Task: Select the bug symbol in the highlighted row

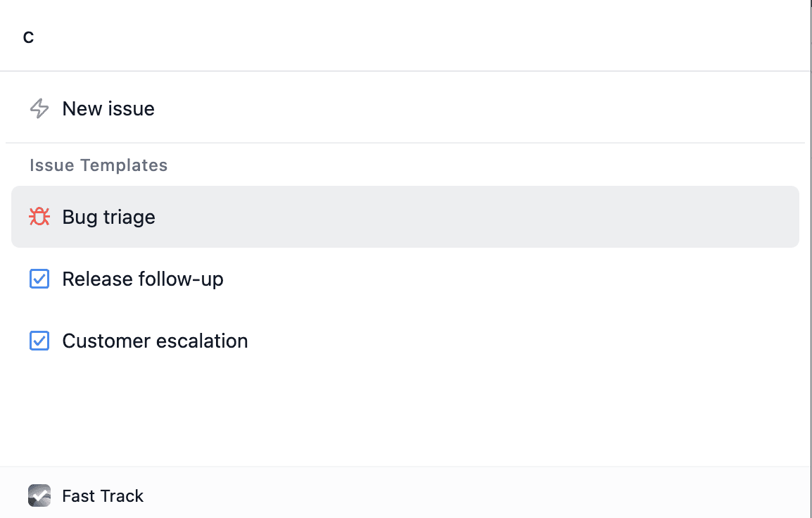Action: [x=39, y=217]
